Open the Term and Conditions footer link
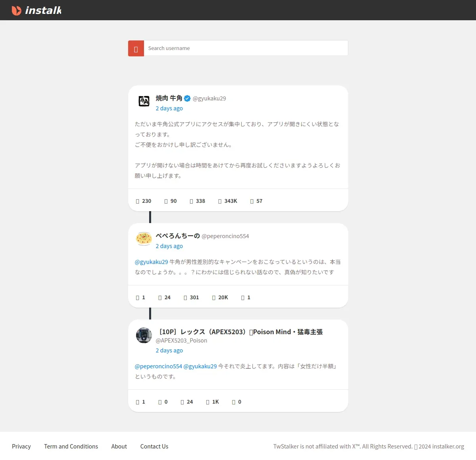 [x=71, y=447]
